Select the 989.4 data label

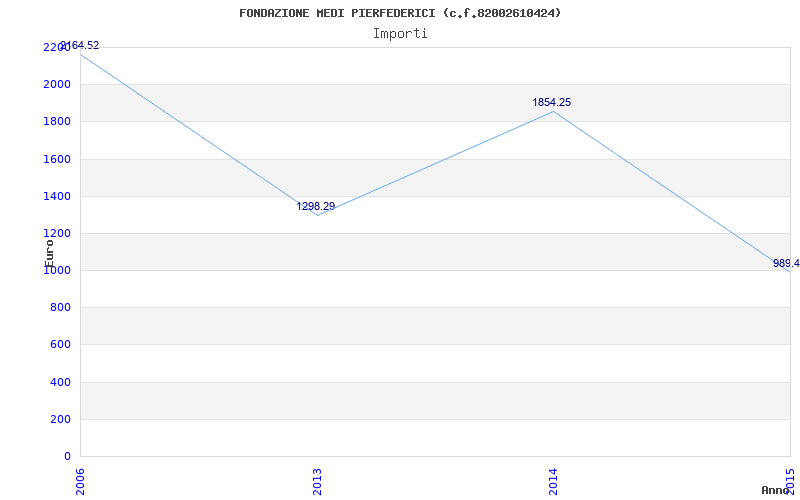(786, 263)
